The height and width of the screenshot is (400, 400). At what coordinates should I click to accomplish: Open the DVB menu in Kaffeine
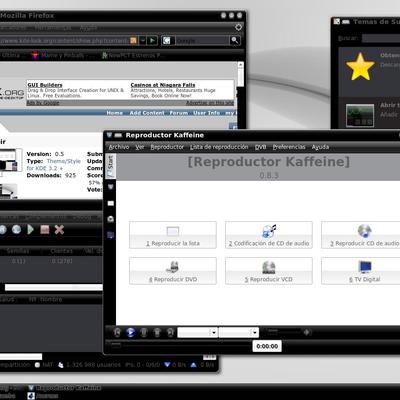(x=260, y=147)
